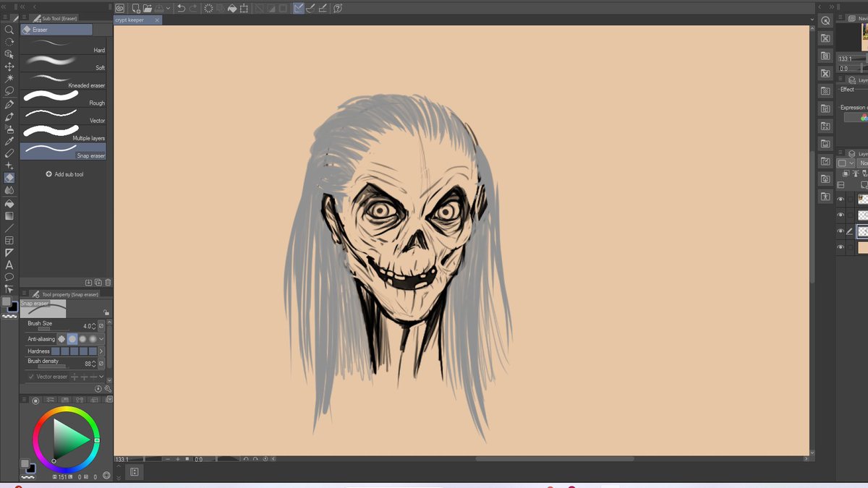Hide the active pen-marked layer's eye icon
Image resolution: width=868 pixels, height=488 pixels.
point(841,231)
